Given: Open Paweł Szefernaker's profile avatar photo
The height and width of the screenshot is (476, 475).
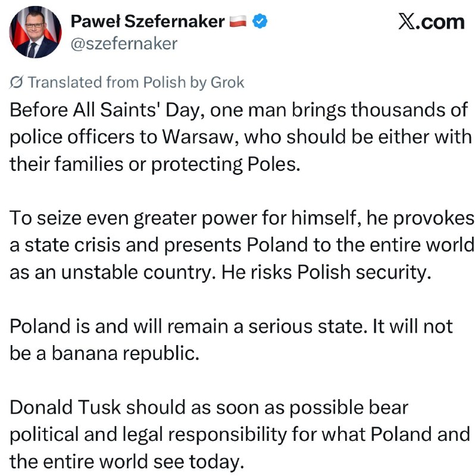Looking at the screenshot, I should coord(35,32).
